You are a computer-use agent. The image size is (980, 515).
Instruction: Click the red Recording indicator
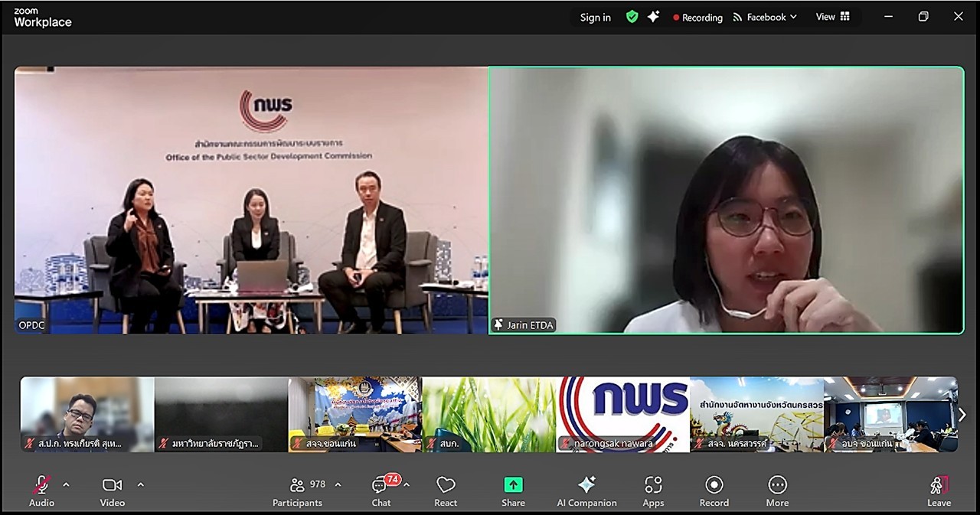[x=697, y=18]
